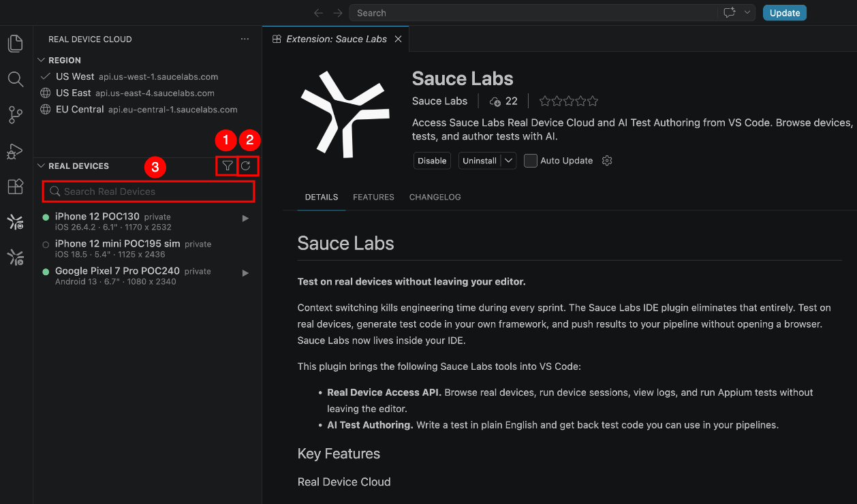Click the star rating of Sauce Labs extension
The height and width of the screenshot is (504, 857).
click(569, 101)
